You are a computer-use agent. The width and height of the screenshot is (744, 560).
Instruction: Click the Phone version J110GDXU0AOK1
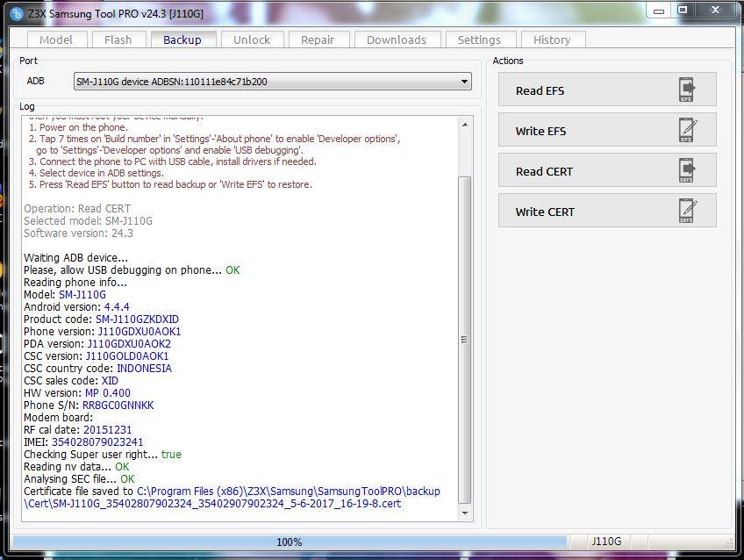click(139, 332)
